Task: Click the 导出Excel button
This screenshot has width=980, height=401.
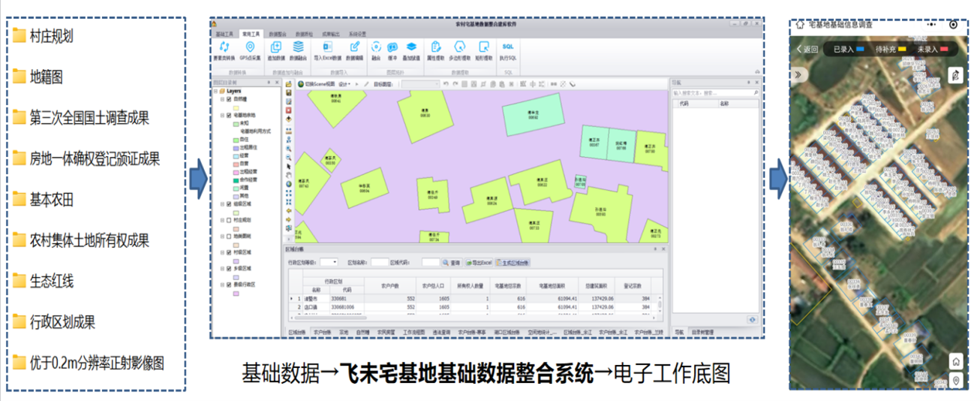Action: point(479,263)
